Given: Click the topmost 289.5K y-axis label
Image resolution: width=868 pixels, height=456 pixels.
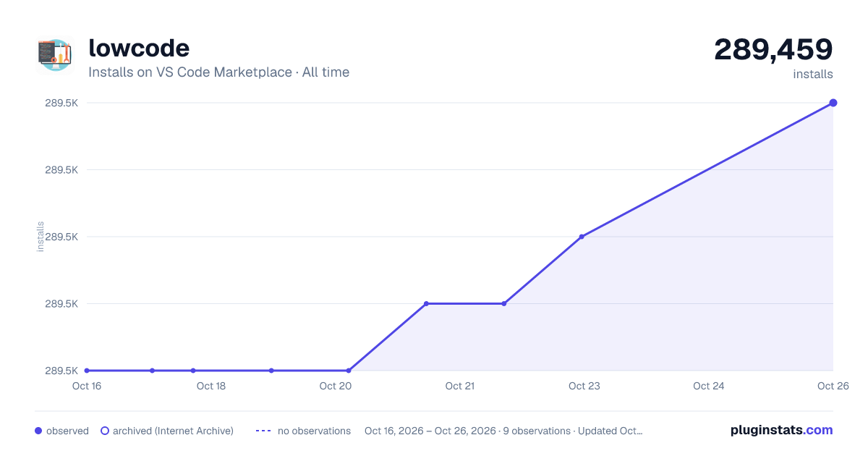Looking at the screenshot, I should coord(61,103).
